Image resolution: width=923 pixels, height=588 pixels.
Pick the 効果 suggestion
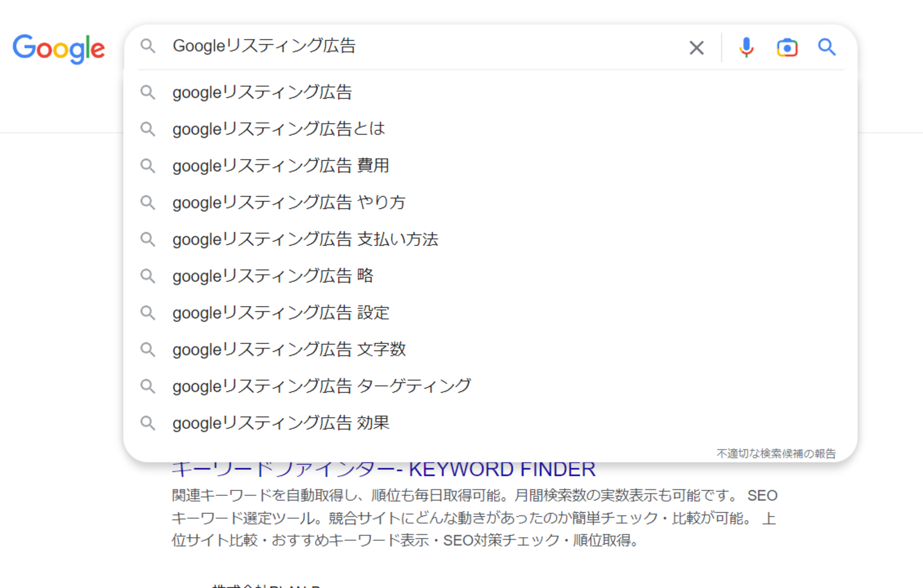[x=281, y=423]
